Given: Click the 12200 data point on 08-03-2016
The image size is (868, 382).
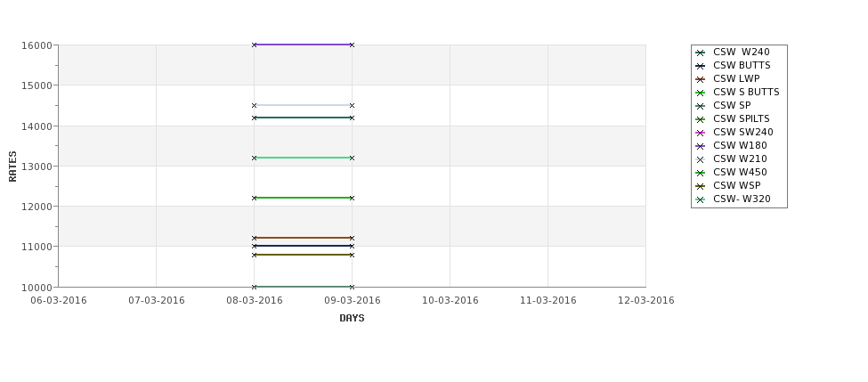Looking at the screenshot, I should 254,198.
